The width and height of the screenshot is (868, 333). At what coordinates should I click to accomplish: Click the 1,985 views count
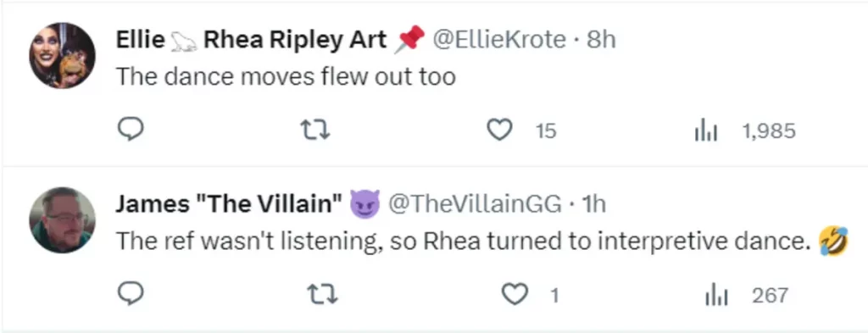(768, 131)
